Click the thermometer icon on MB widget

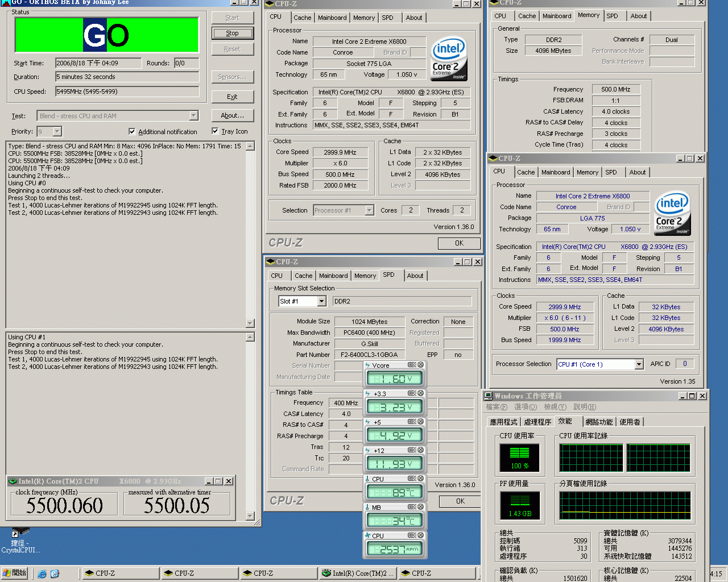368,507
